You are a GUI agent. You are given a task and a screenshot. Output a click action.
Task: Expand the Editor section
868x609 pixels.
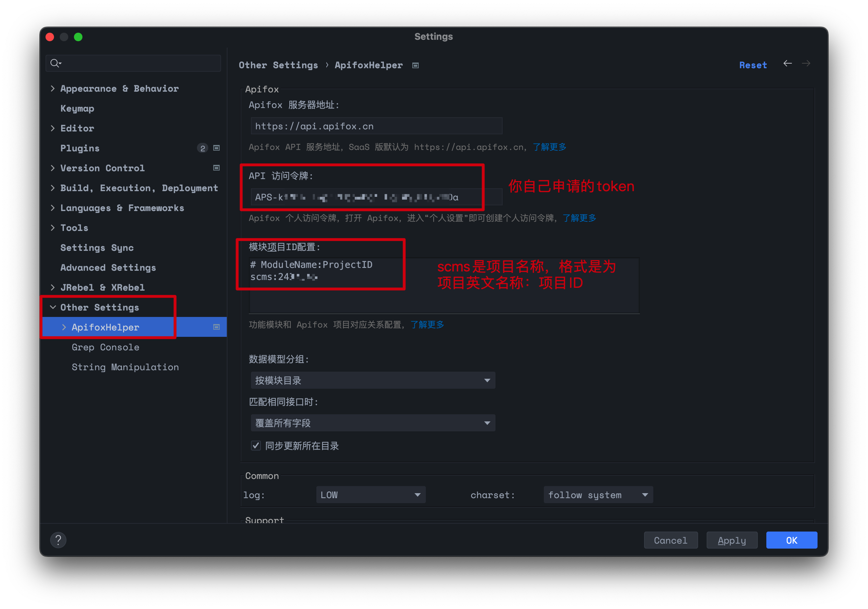click(x=53, y=128)
